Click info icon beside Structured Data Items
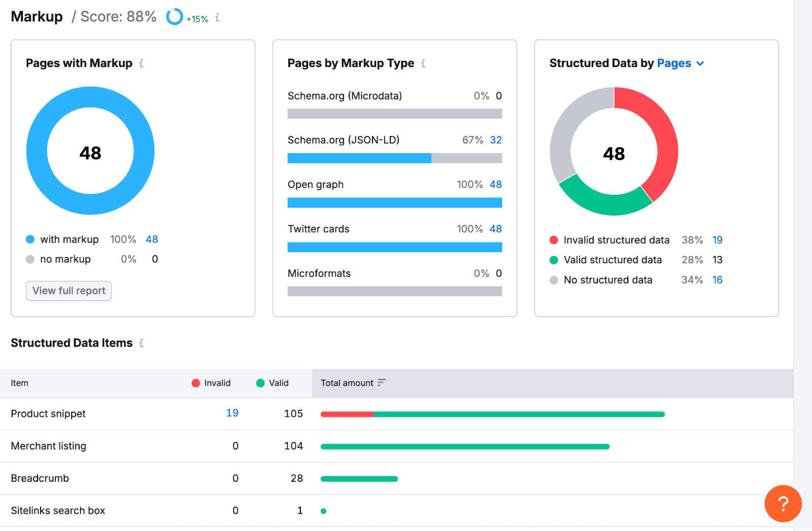 pos(142,343)
